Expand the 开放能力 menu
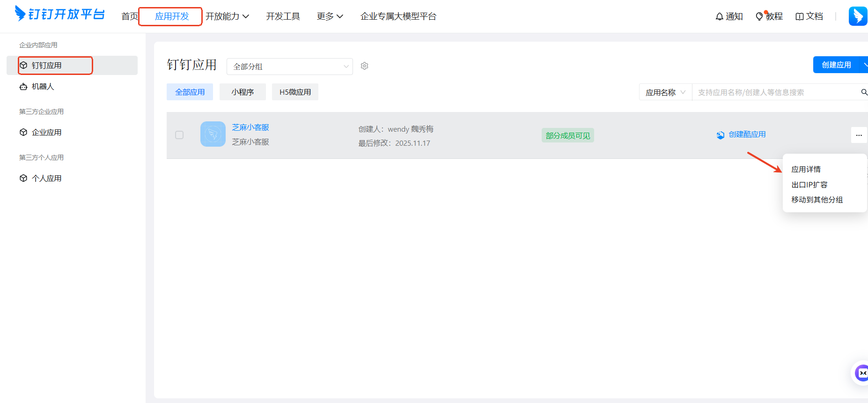This screenshot has width=868, height=403. (x=227, y=16)
